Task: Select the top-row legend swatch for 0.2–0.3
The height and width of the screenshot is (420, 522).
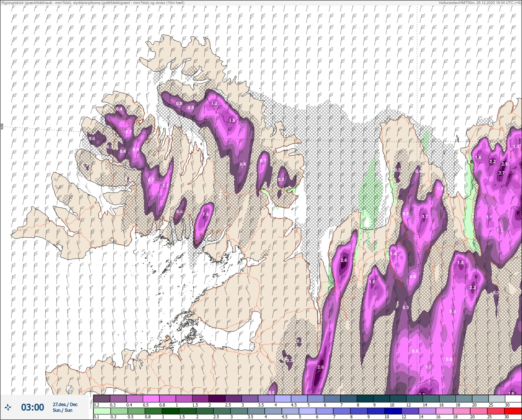Action: (x=102, y=398)
